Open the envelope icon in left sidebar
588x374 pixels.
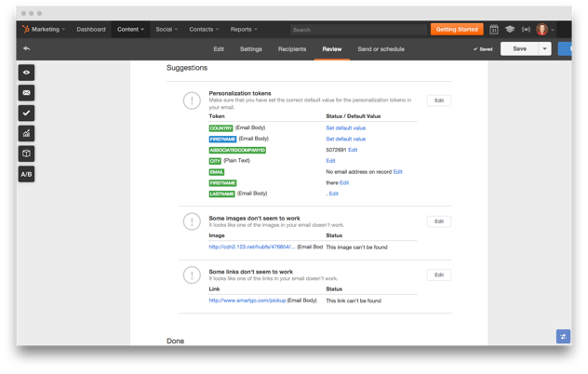tap(26, 92)
